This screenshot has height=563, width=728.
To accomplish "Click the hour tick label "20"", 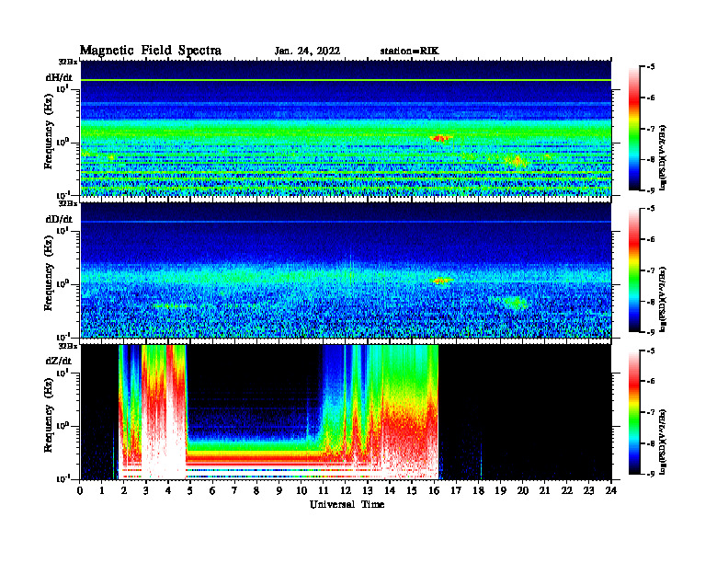I will coord(522,490).
